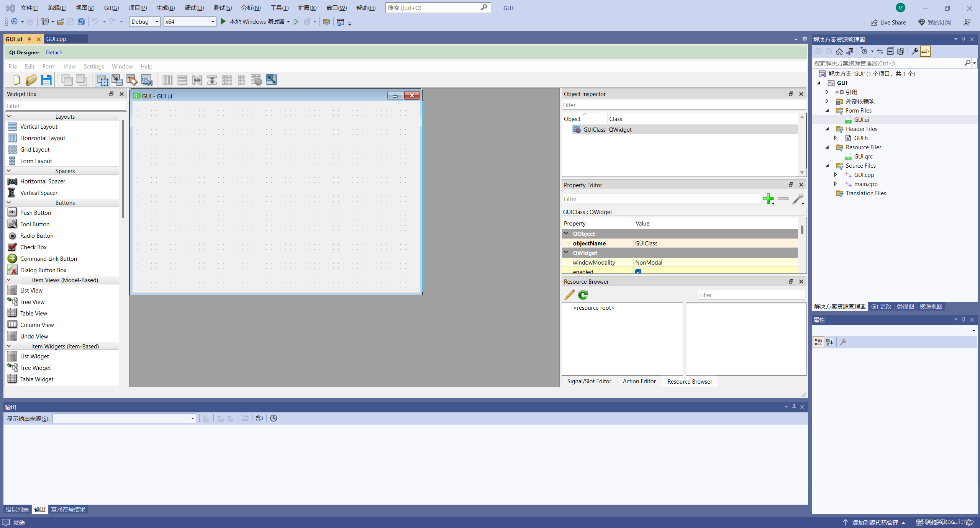Click the Action Editor tab
The width and height of the screenshot is (980, 528).
tap(639, 381)
